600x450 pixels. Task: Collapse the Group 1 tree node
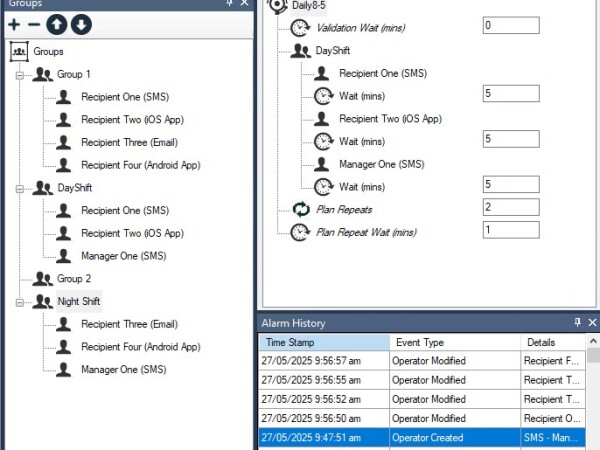click(x=20, y=75)
